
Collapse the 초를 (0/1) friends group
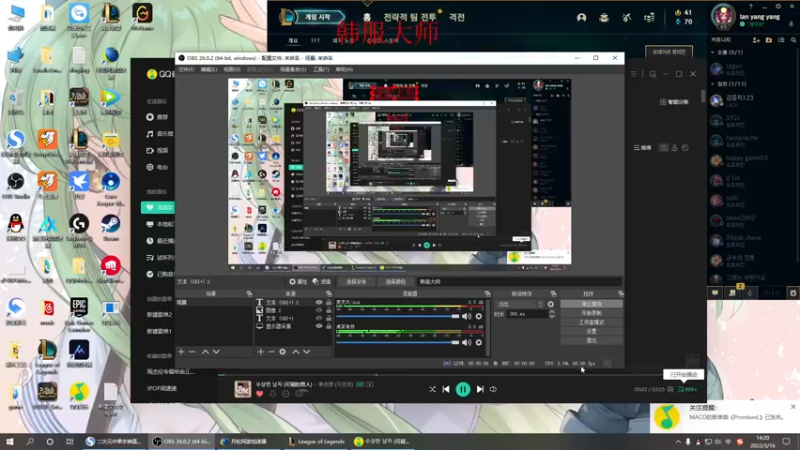pos(713,52)
